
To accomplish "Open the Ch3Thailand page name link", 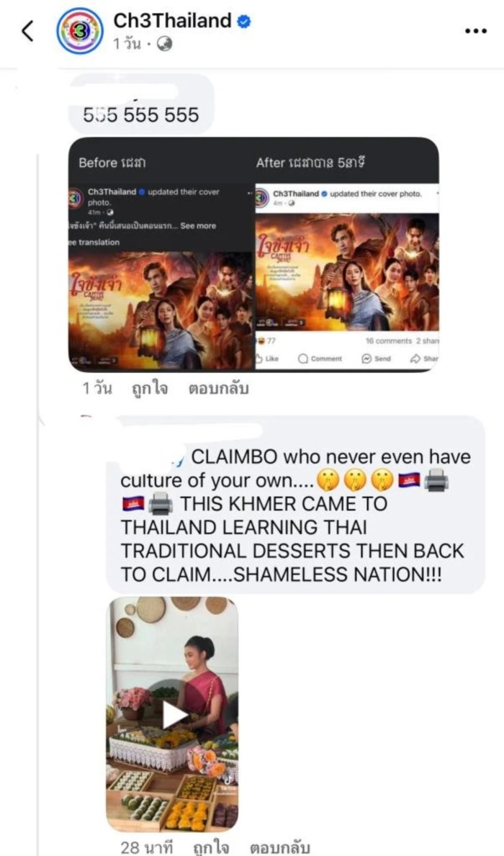I will [x=173, y=21].
